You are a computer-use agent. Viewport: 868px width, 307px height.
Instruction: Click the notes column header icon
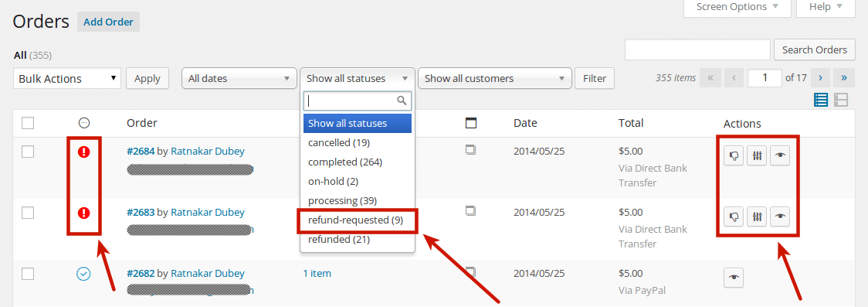click(471, 123)
